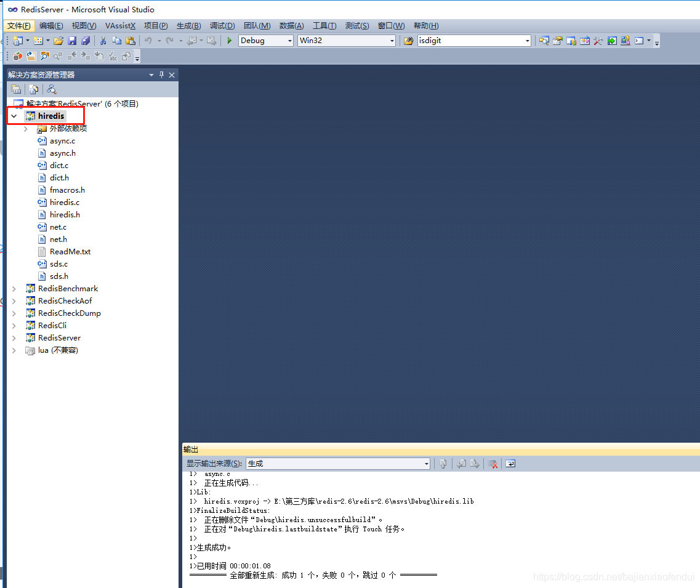This screenshot has width=700, height=588.
Task: Click the New Project toolbar icon
Action: (17, 41)
